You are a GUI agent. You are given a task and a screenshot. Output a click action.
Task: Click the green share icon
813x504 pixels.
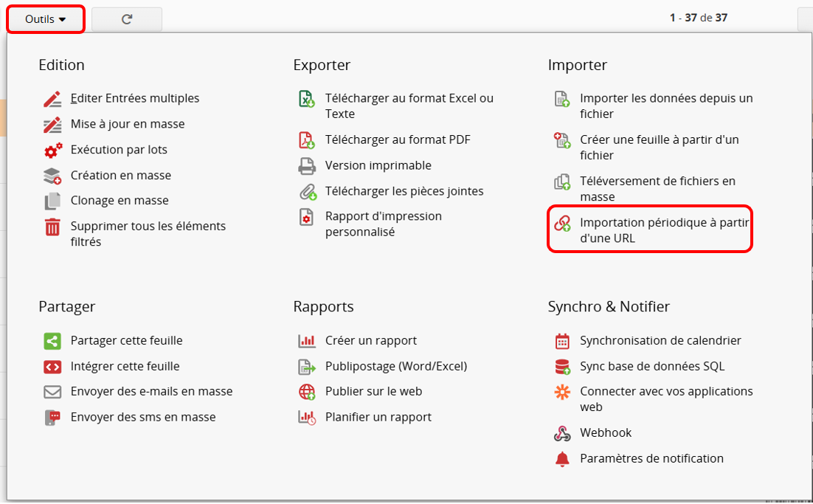[52, 341]
